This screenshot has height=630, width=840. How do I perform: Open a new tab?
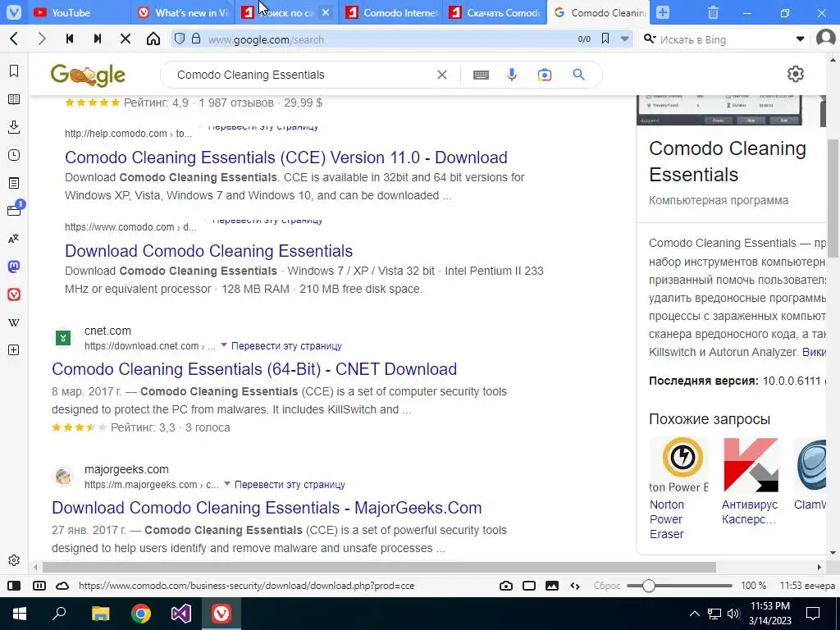tap(663, 12)
